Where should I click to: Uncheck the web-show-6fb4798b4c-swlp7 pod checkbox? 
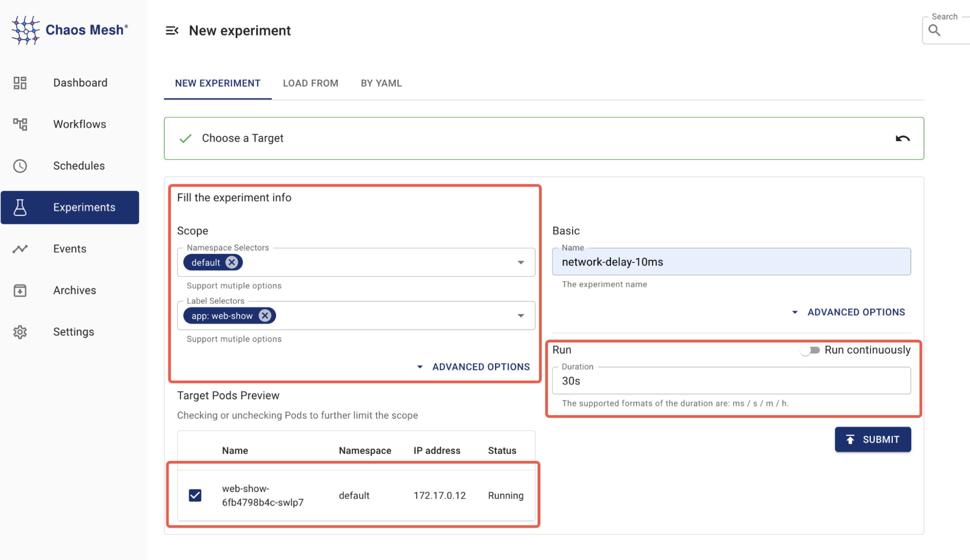point(195,495)
